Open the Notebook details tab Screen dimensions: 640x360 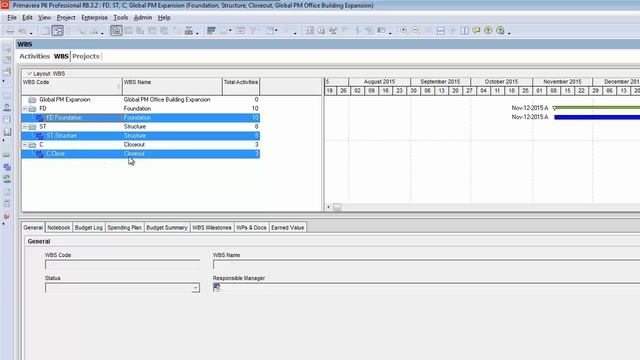(x=58, y=228)
